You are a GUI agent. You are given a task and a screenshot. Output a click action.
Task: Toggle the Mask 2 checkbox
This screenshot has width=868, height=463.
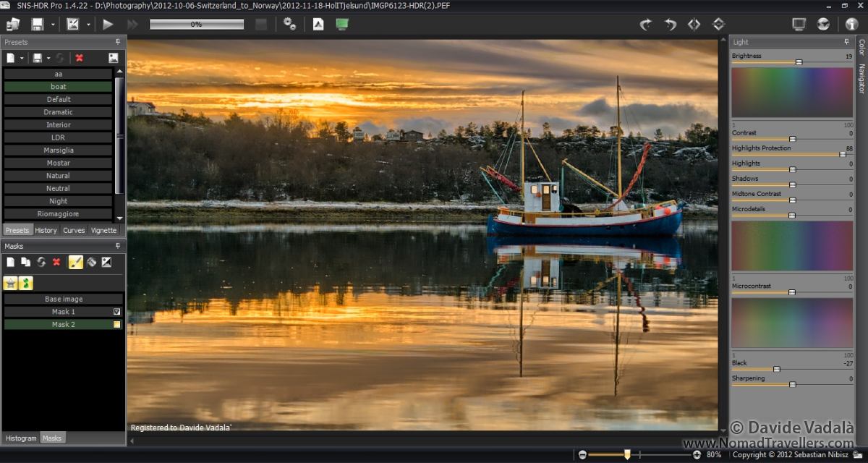click(116, 325)
